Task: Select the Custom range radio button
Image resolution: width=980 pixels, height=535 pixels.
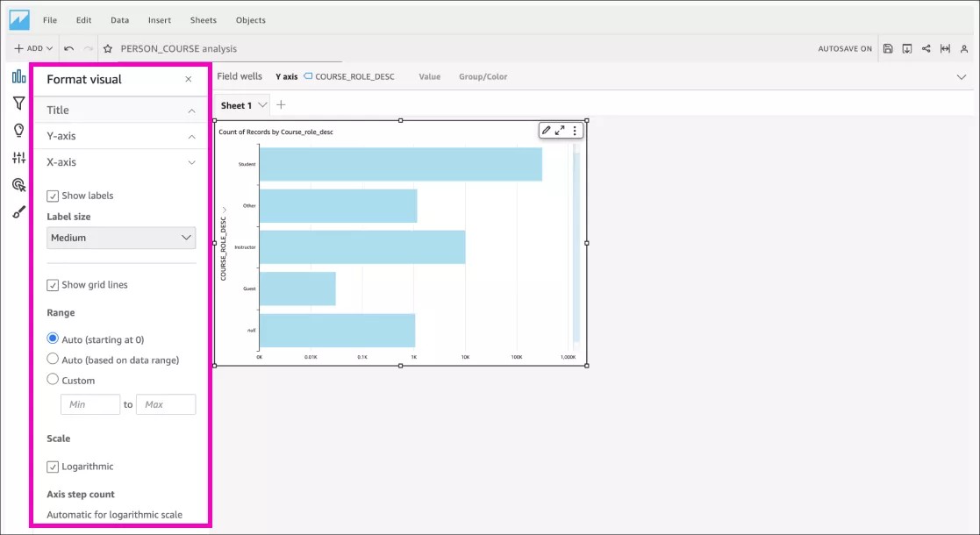Action: (52, 380)
